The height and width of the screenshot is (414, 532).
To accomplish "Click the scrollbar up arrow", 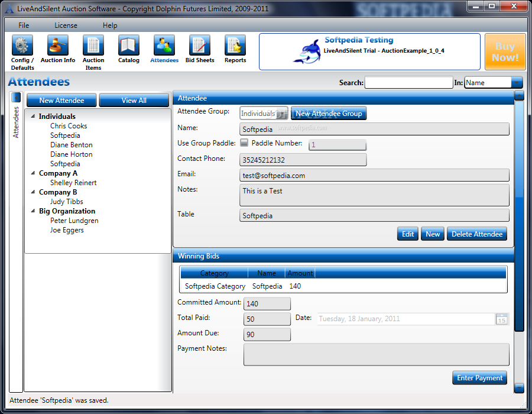I will click(519, 96).
